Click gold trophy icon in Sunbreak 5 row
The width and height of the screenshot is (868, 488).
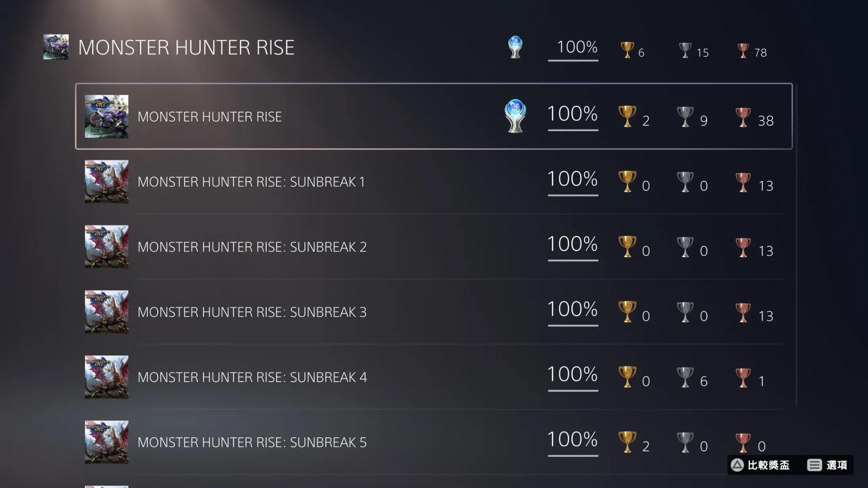point(627,442)
